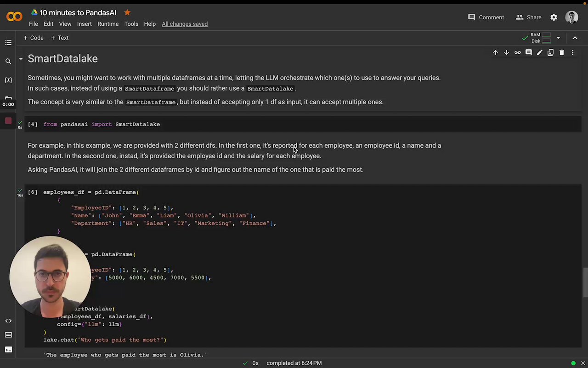
Task: Collapse the SmartDatalake section
Action: [x=21, y=59]
